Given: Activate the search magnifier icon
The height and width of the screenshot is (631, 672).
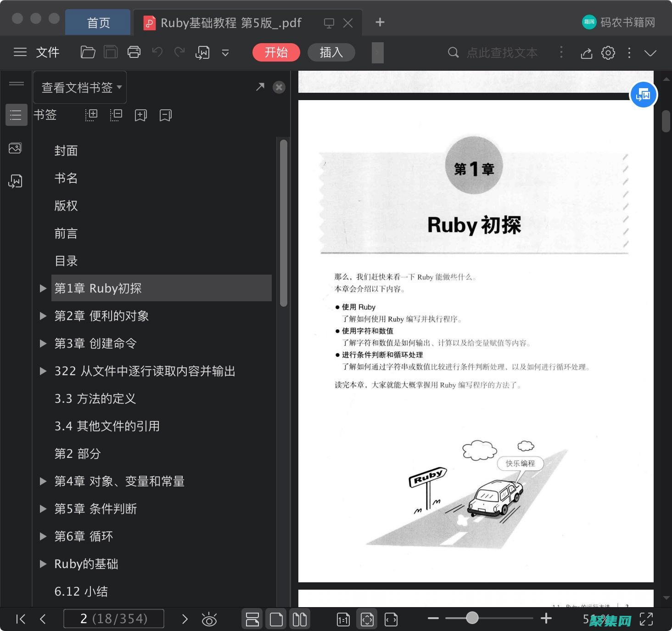Looking at the screenshot, I should pos(453,52).
